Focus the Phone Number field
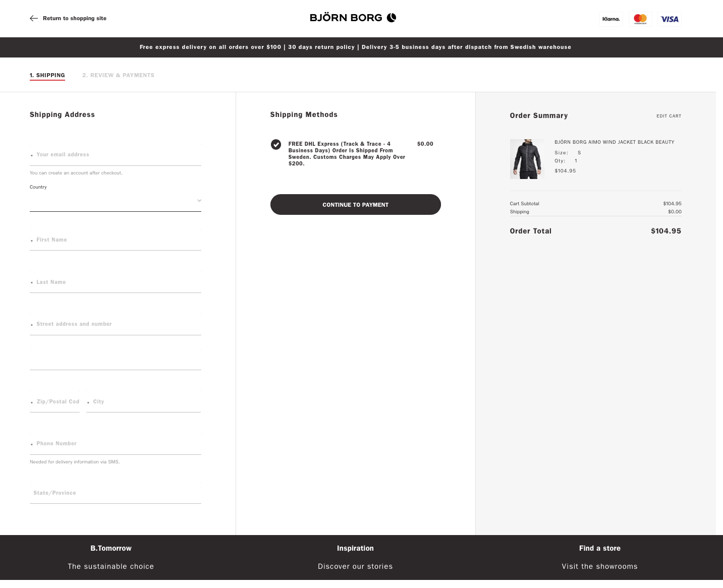723x588 pixels. pyautogui.click(x=116, y=444)
